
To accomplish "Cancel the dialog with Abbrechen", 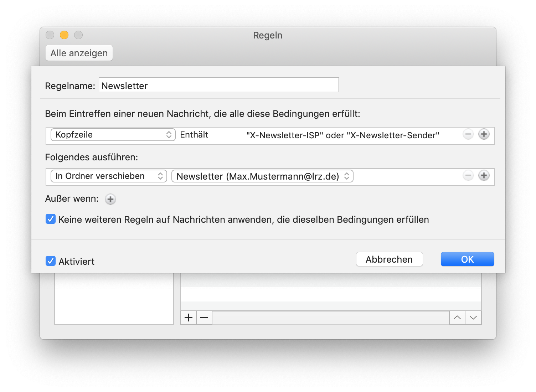I will coord(389,259).
